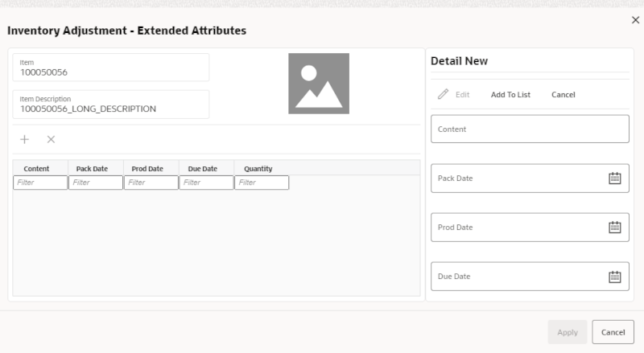Open the Prod Date calendar picker
The height and width of the screenshot is (353, 644).
click(x=614, y=227)
